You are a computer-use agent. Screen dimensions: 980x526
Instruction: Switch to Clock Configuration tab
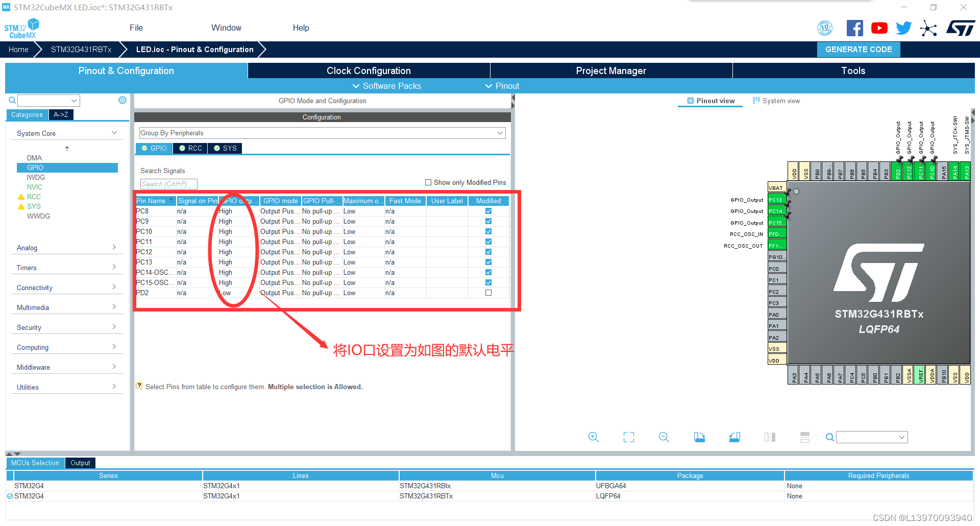[x=369, y=70]
